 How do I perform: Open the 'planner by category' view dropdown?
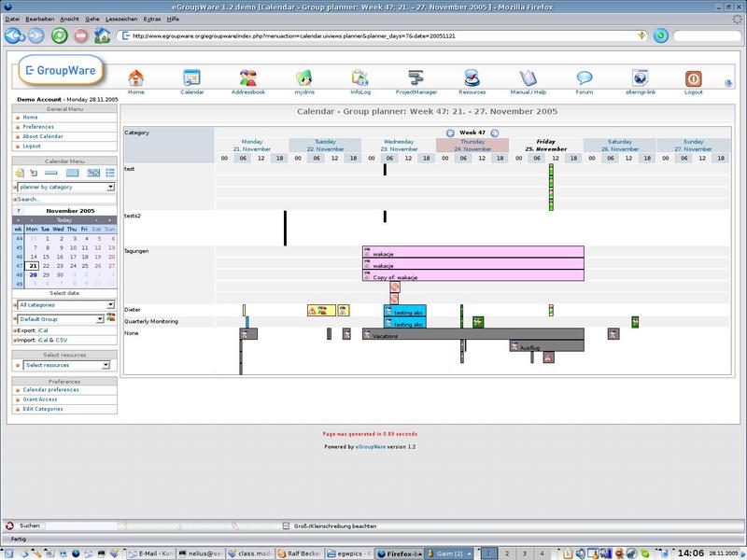64,187
